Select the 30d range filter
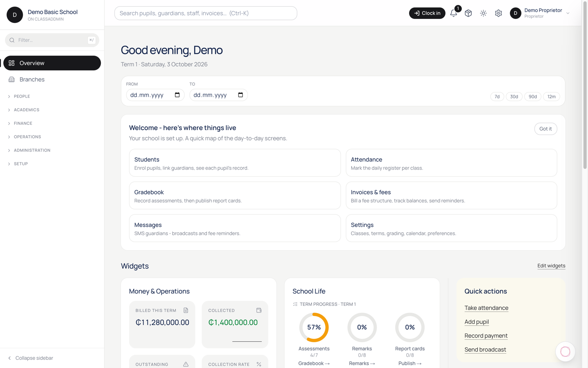The image size is (588, 368). (x=514, y=96)
